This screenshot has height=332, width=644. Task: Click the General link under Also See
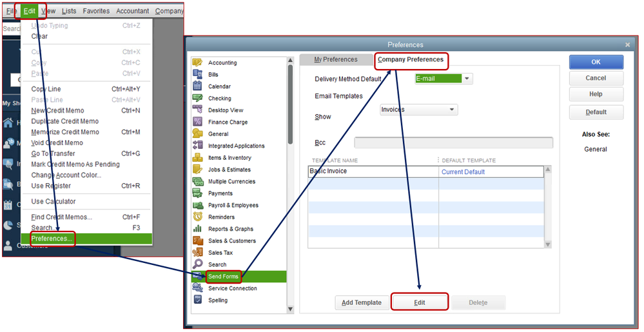[596, 149]
